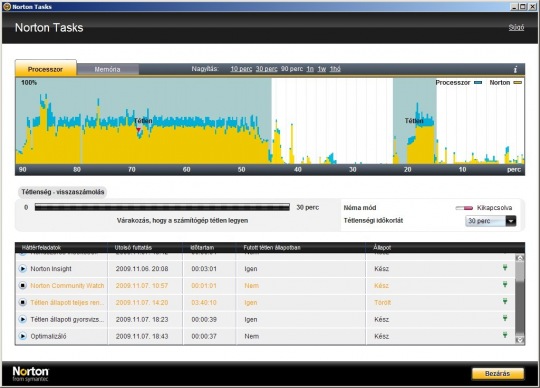Image resolution: width=540 pixels, height=388 pixels.
Task: Open the Tétlenségi időkorlát dropdown
Action: [x=490, y=221]
